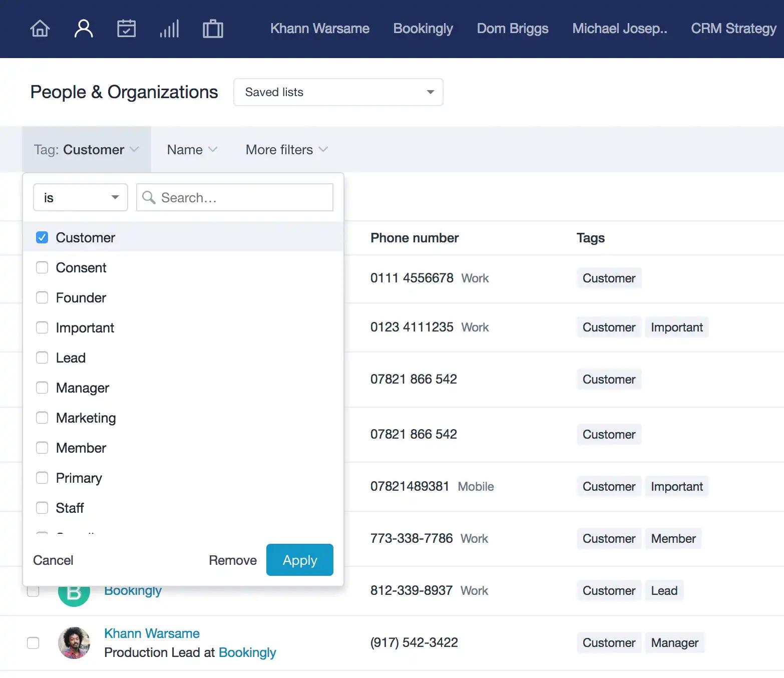Viewport: 784px width, 678px height.
Task: Switch to the Dom Briggs tab
Action: tap(513, 29)
